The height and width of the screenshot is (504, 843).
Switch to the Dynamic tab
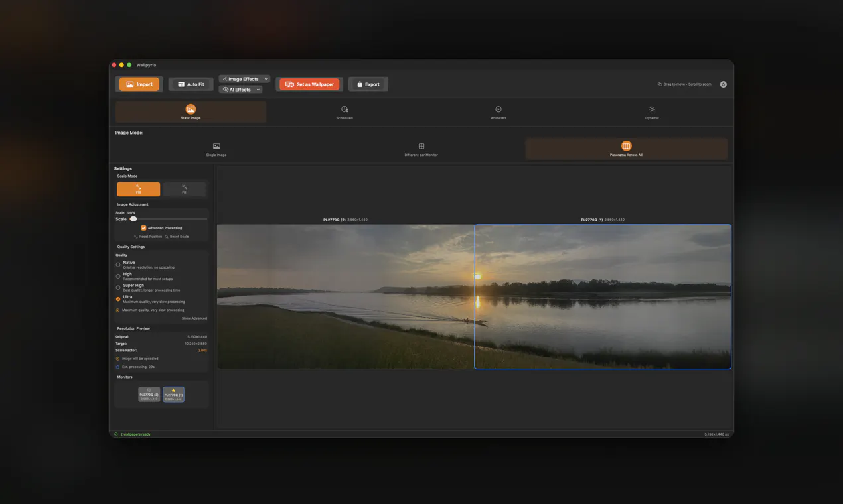(652, 112)
